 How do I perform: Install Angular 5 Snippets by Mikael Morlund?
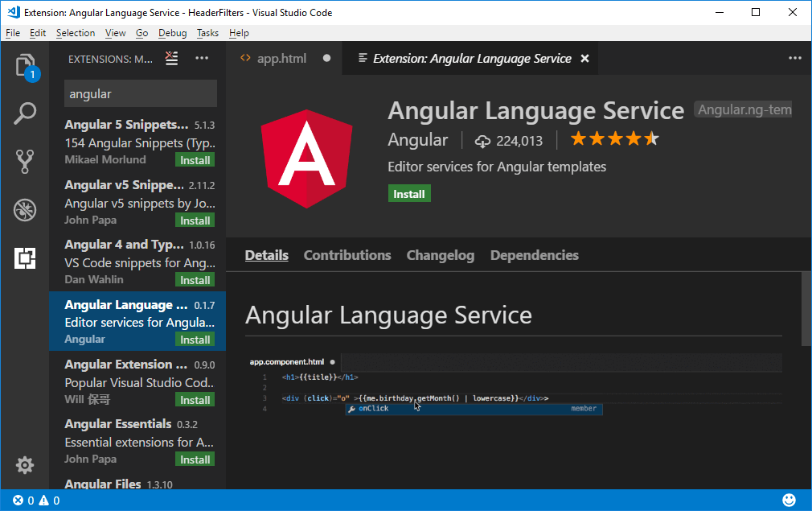pyautogui.click(x=195, y=159)
